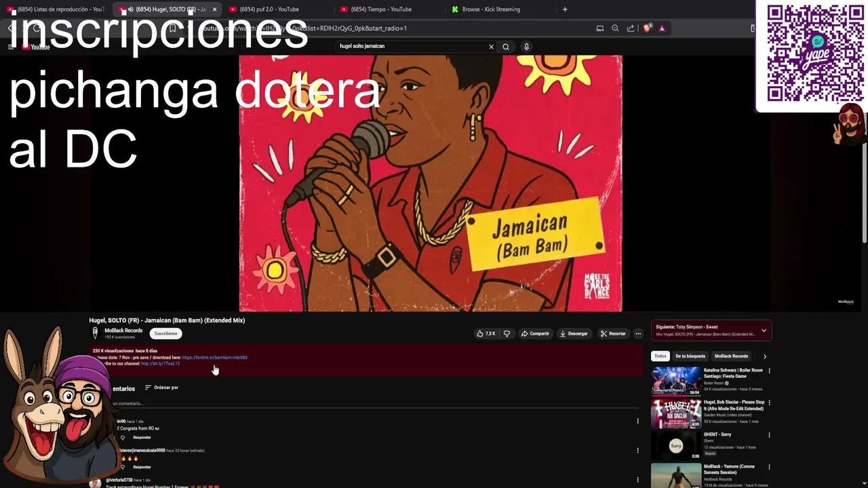
Task: Reply to the fire emoji comment
Action: [142, 467]
